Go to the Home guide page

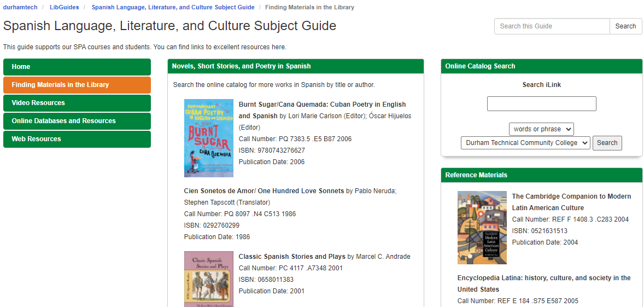pos(77,67)
